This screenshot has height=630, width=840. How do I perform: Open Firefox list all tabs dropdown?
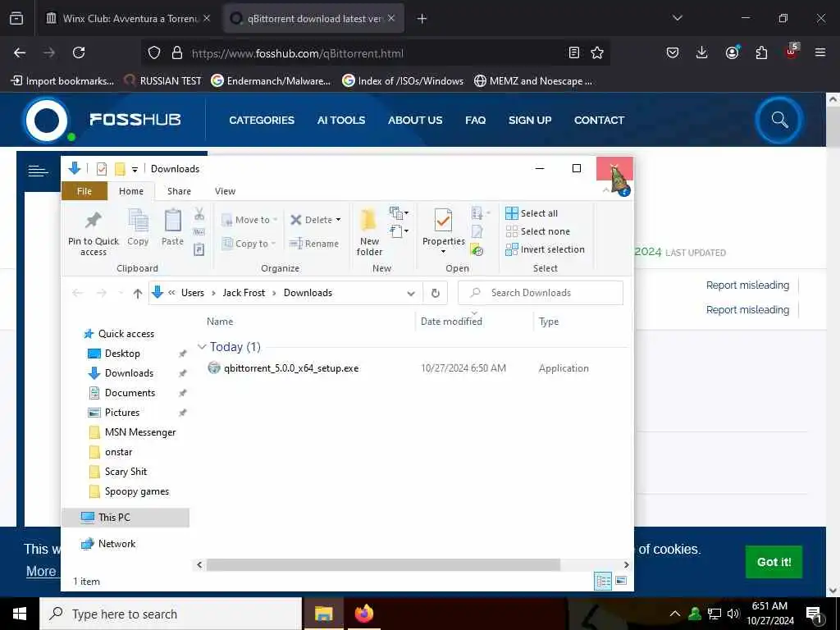677,18
